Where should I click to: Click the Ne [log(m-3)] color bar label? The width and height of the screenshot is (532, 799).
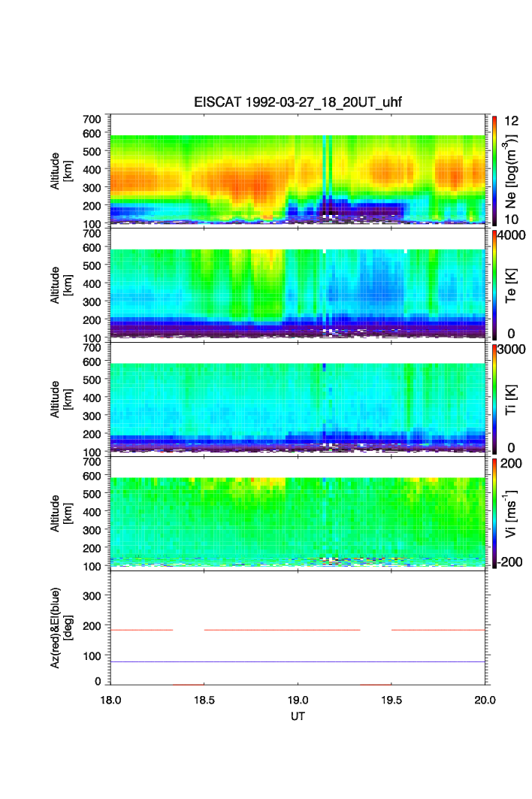pos(511,171)
